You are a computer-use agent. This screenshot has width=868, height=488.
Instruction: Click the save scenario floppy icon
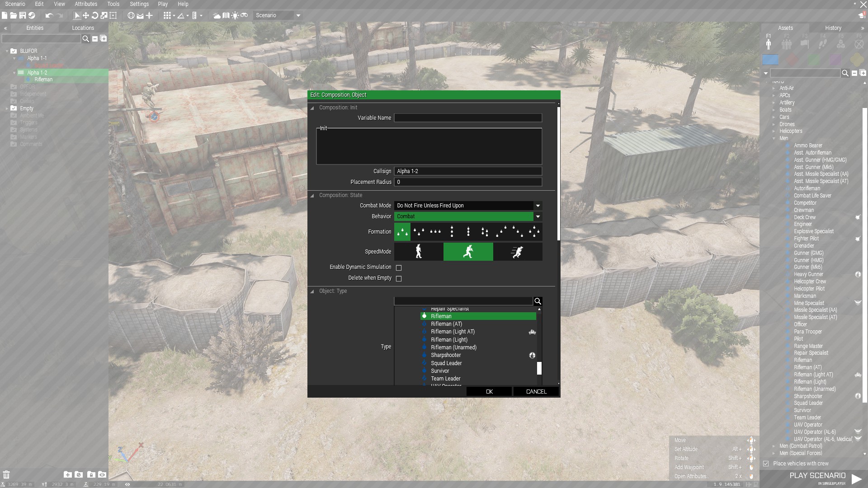pyautogui.click(x=22, y=15)
